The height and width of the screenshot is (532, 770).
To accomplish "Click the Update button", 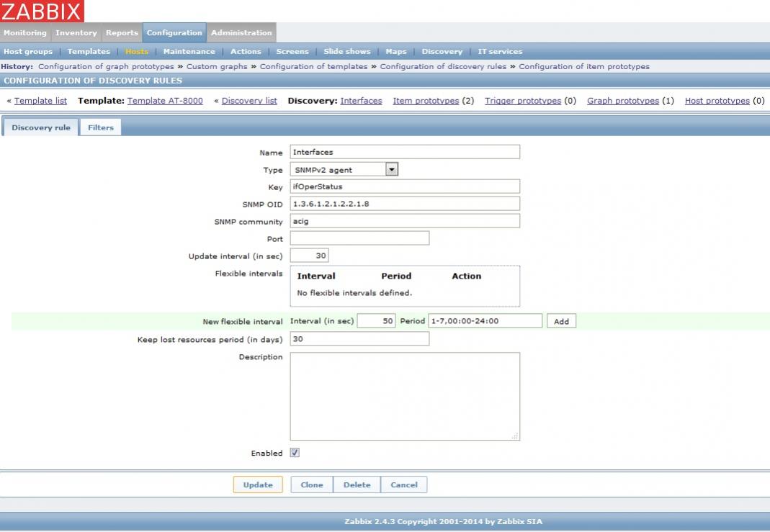I will 258,484.
